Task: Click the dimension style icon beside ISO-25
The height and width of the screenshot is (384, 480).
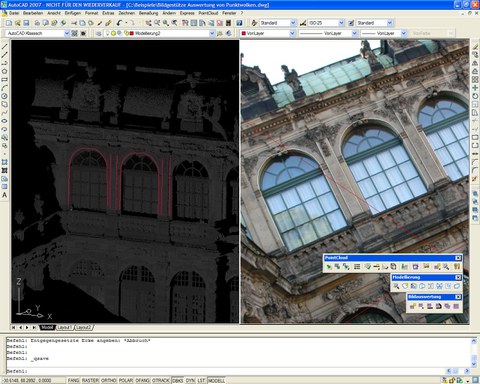Action: [303, 23]
